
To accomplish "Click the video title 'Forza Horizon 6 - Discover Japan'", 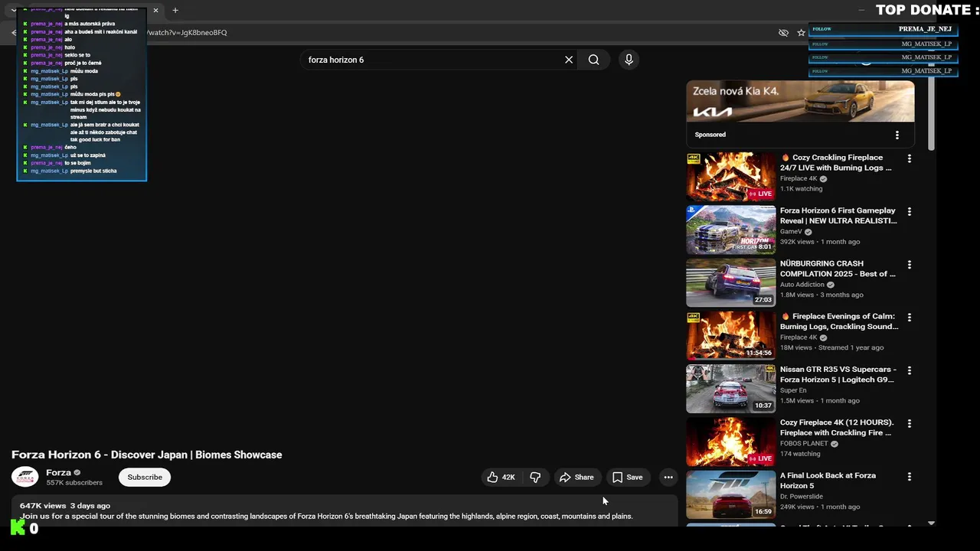I will 146,455.
